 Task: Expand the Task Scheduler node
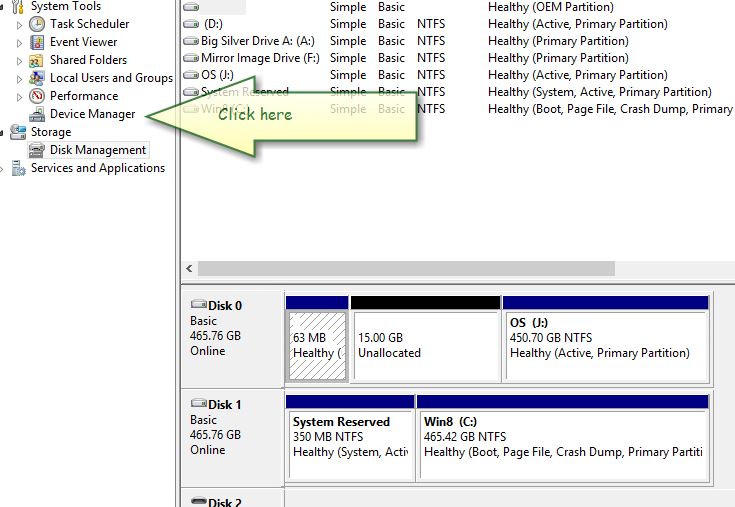(x=19, y=25)
